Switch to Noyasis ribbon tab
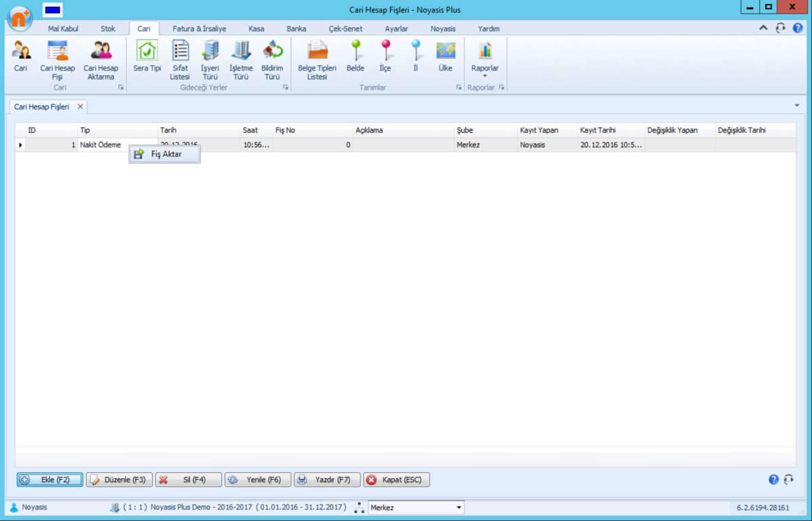 click(x=443, y=28)
